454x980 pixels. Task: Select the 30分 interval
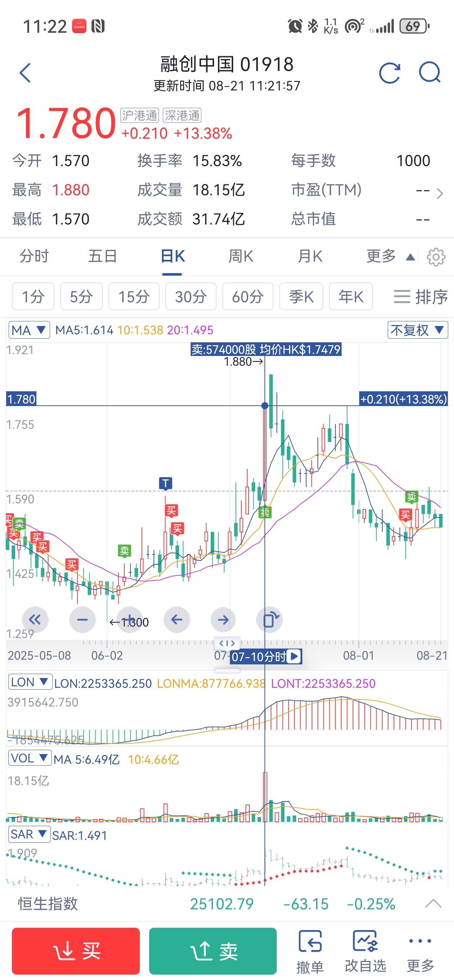[x=191, y=297]
